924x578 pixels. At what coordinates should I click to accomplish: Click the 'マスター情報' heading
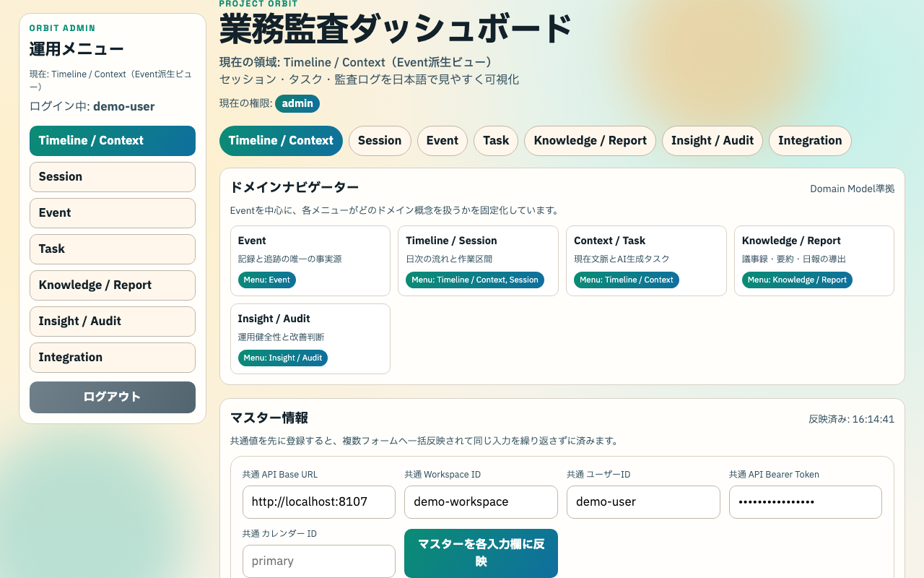tap(269, 418)
